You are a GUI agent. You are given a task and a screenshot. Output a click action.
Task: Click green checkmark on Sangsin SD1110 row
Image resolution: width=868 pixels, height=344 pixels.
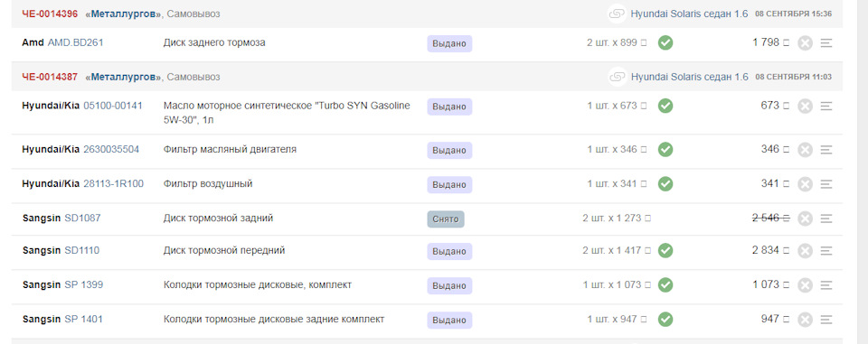(x=665, y=250)
